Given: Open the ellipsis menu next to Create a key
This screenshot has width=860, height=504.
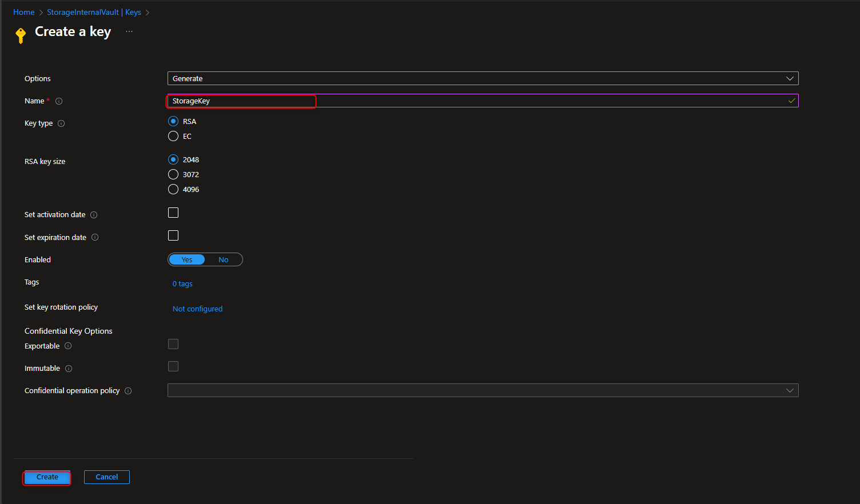Looking at the screenshot, I should (x=129, y=31).
